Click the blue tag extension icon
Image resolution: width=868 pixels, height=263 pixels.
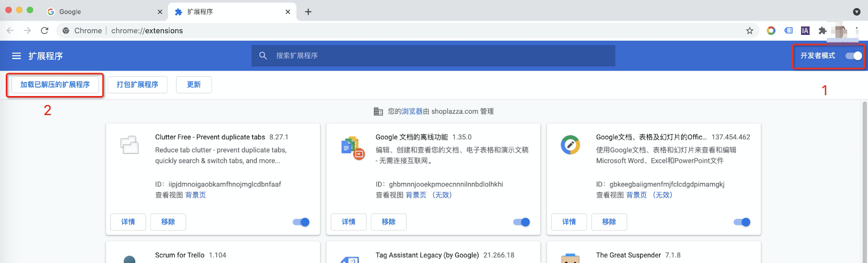click(788, 30)
